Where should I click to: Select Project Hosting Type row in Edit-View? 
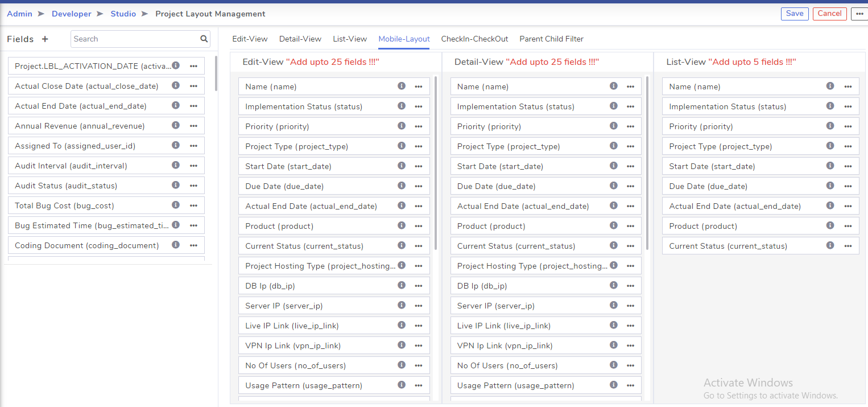pos(334,266)
